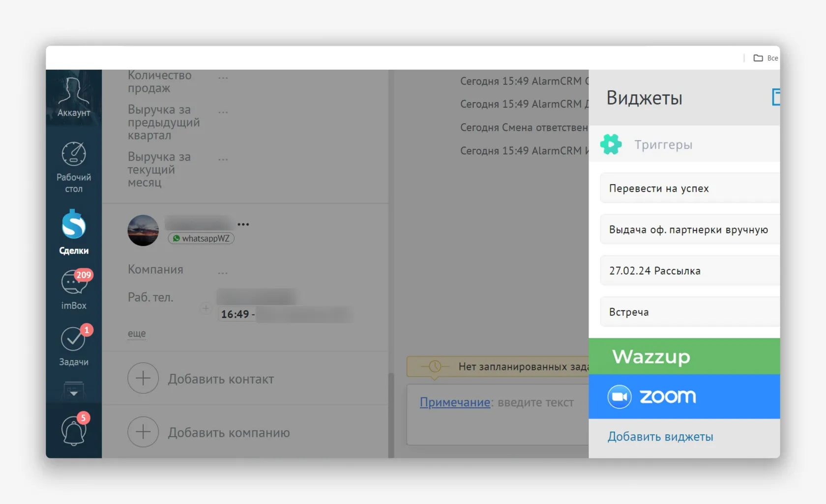Image resolution: width=826 pixels, height=504 pixels.
Task: Click Добавить виджеты link
Action: click(x=660, y=437)
